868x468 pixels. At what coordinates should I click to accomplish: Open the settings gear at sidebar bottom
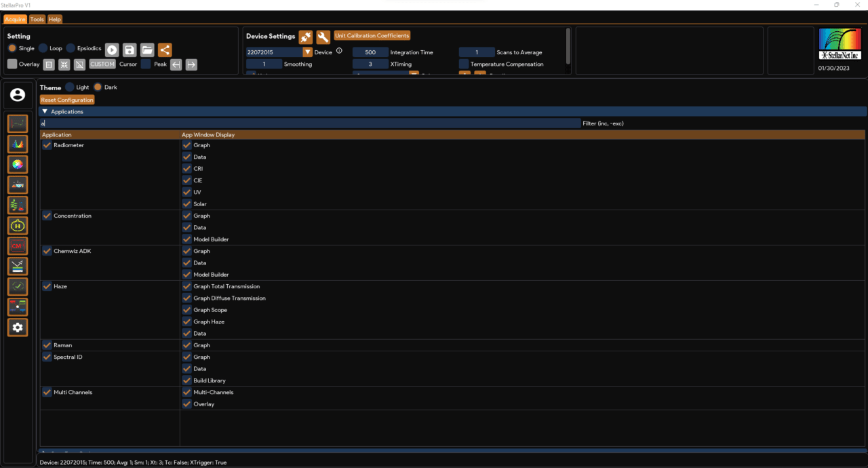click(x=17, y=327)
